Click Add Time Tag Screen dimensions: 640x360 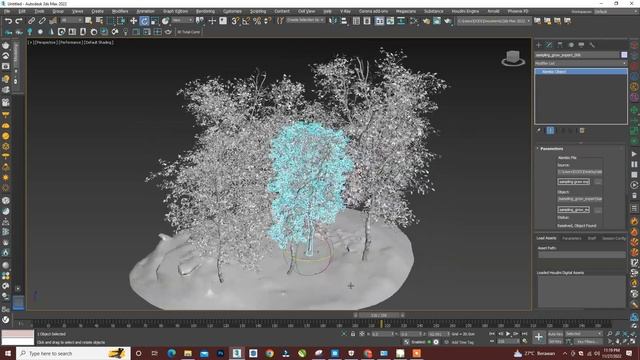tap(462, 342)
